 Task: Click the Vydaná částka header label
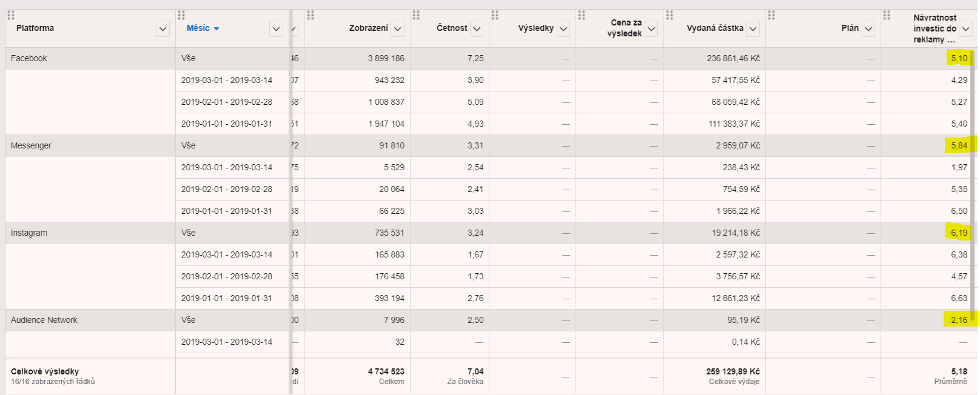click(x=715, y=28)
